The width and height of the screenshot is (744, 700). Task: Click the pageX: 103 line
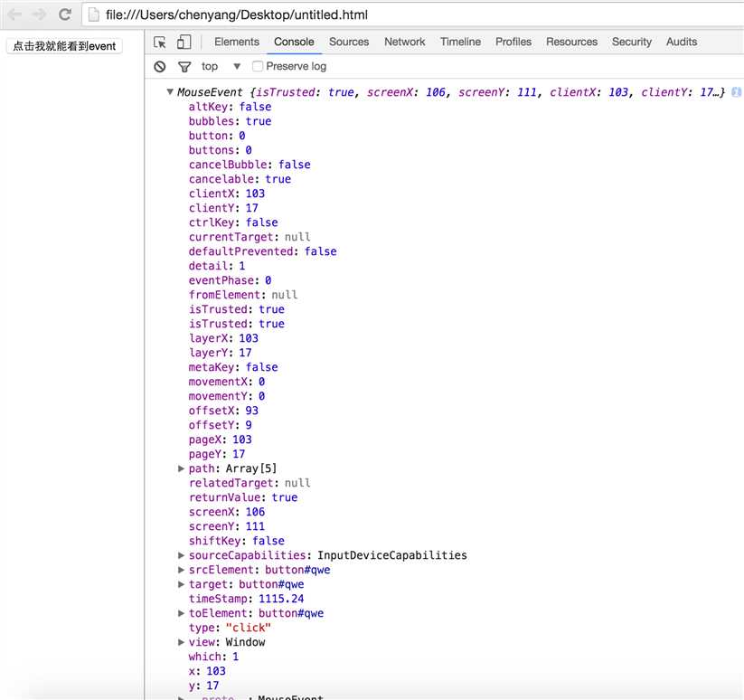(x=221, y=440)
